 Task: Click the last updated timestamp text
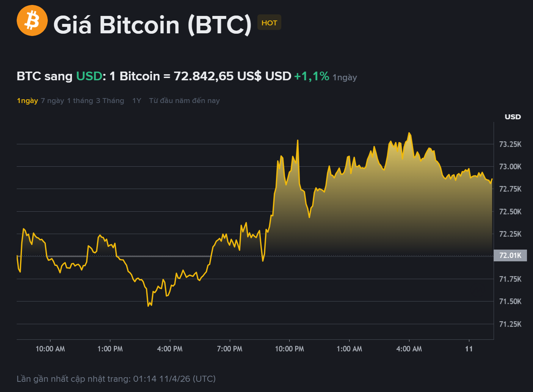(x=116, y=379)
